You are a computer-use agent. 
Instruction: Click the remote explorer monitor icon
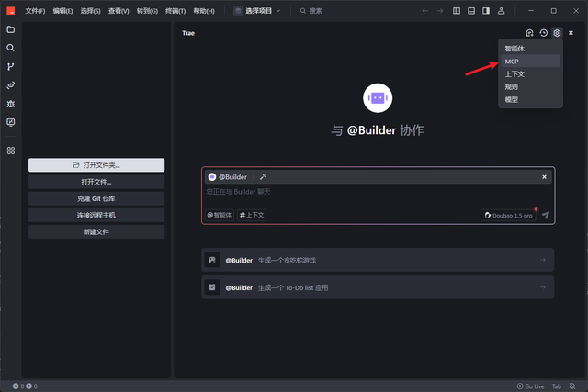10,122
